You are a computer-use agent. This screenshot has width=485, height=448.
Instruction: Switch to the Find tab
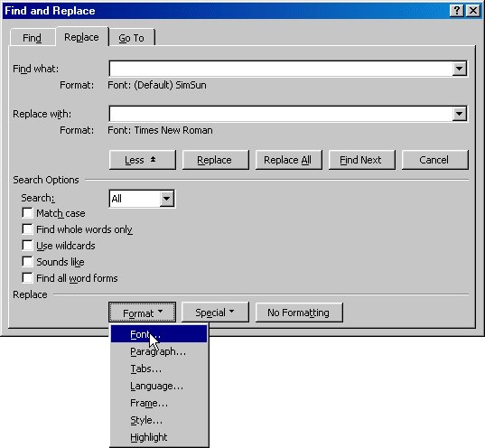tap(33, 38)
